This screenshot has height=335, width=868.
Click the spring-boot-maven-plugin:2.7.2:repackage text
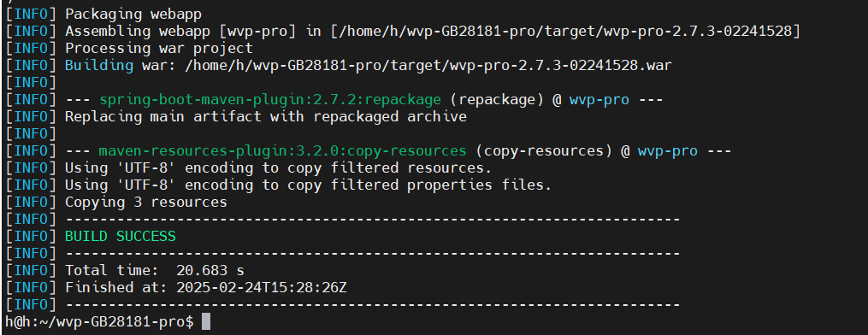pos(270,100)
